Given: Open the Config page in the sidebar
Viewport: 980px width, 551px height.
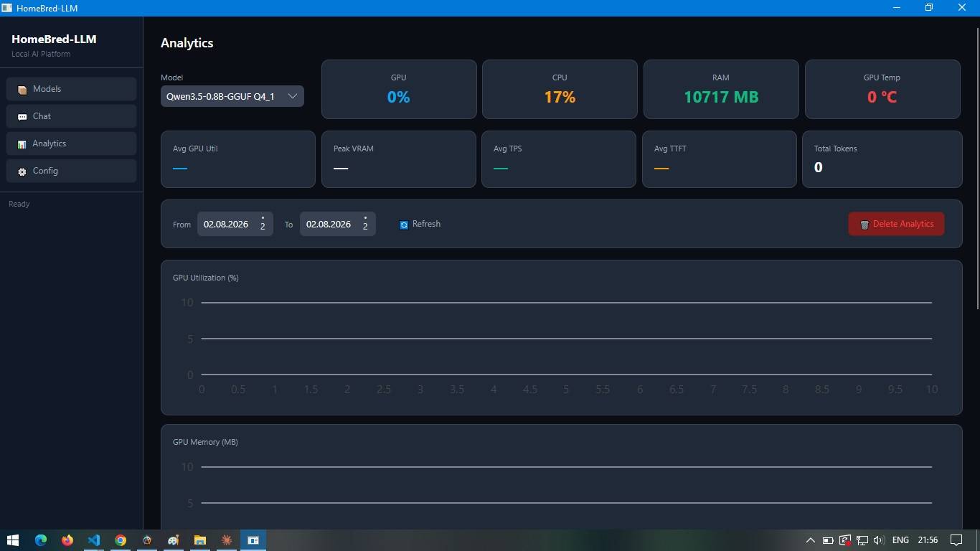Looking at the screenshot, I should click(x=72, y=171).
